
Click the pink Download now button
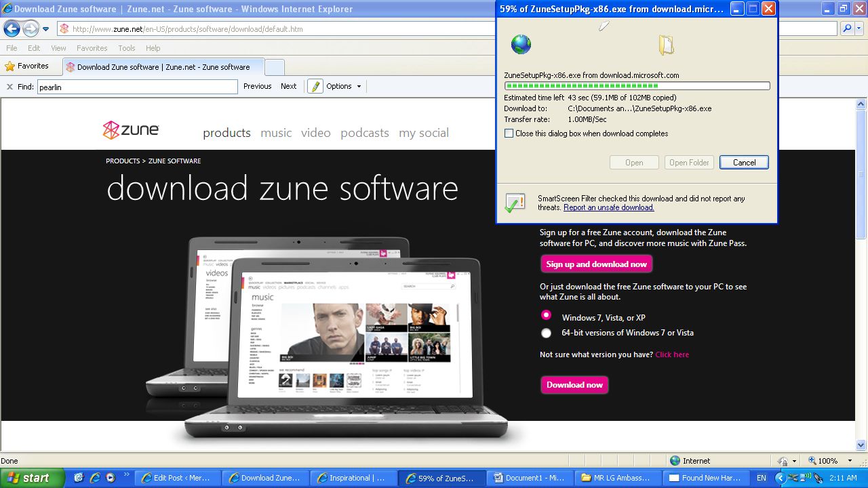pos(574,385)
